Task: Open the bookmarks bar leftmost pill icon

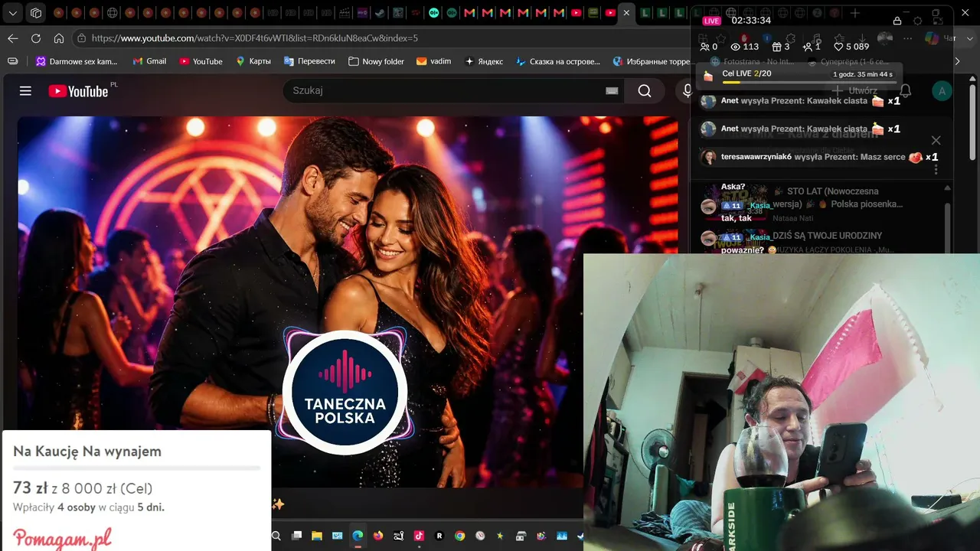Action: pyautogui.click(x=12, y=61)
